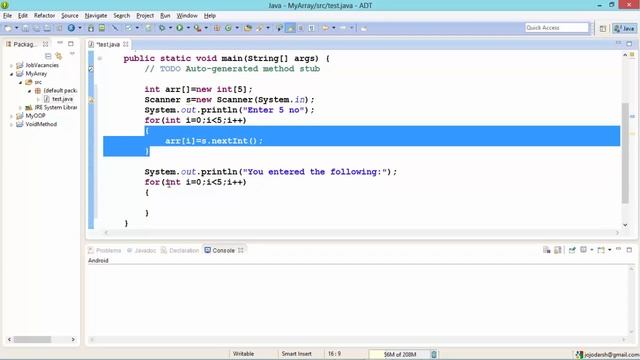This screenshot has width=640, height=360.
Task: Maximize the Package Explorer panel
Action: [71, 43]
